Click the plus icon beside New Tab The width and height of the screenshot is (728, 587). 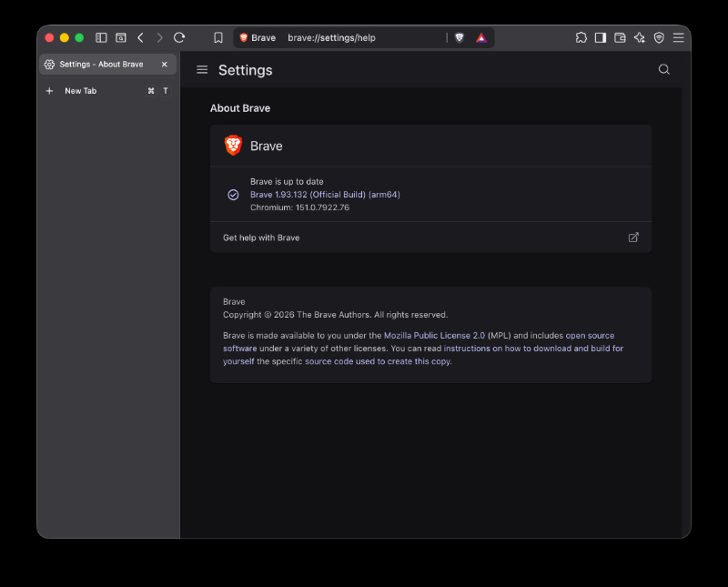coord(49,91)
